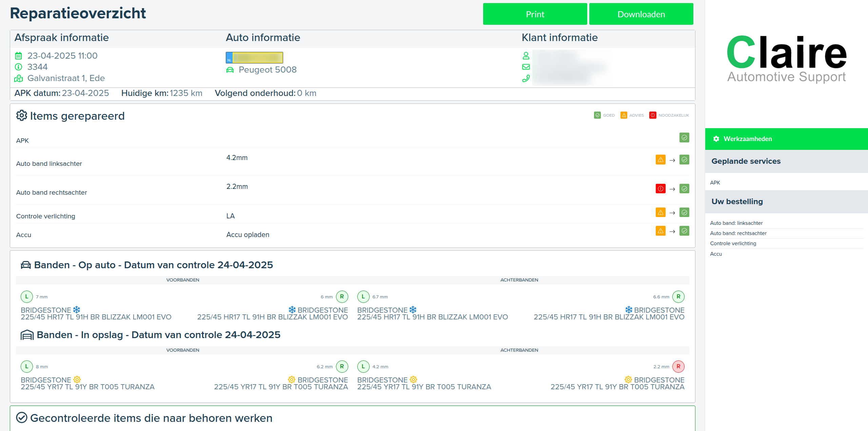Click the phone icon under Klant informatie
The image size is (868, 431).
point(526,78)
